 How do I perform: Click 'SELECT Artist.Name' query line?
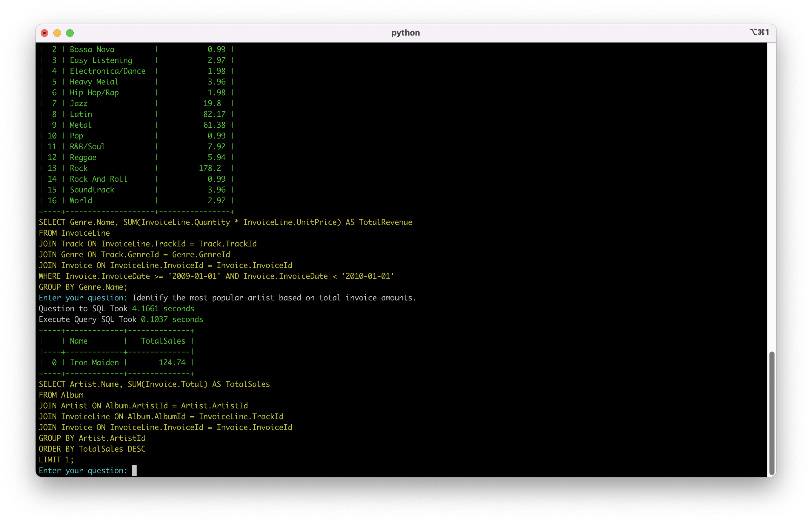coord(154,384)
